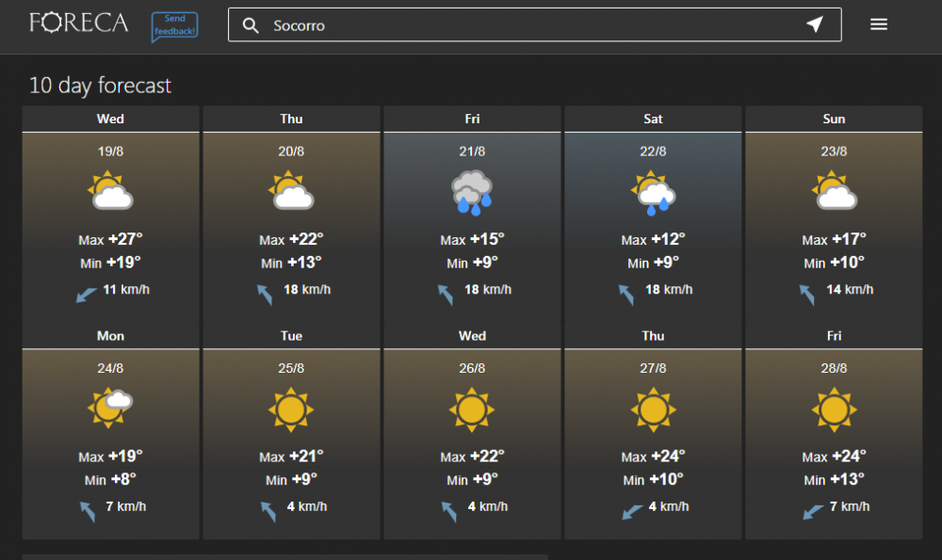The image size is (942, 560).
Task: Click the mostly sunny icon for Mon 24/8
Action: (x=110, y=408)
